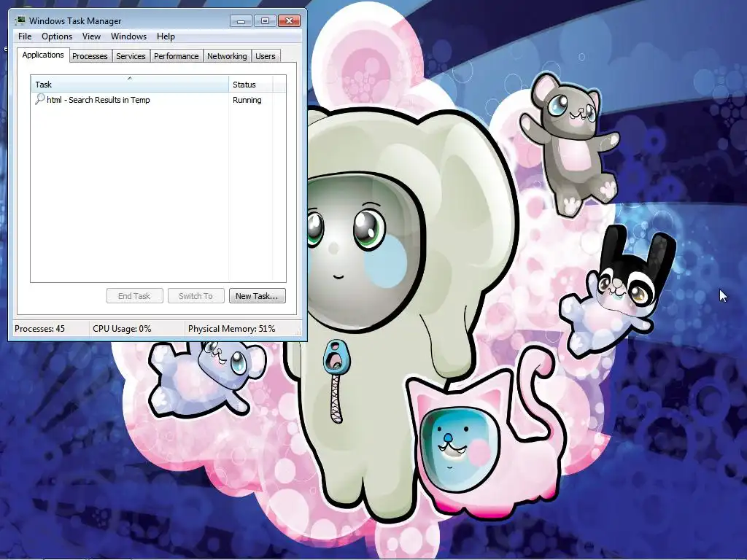Minimize the Windows Task Manager window
The image size is (747, 560).
coord(241,21)
